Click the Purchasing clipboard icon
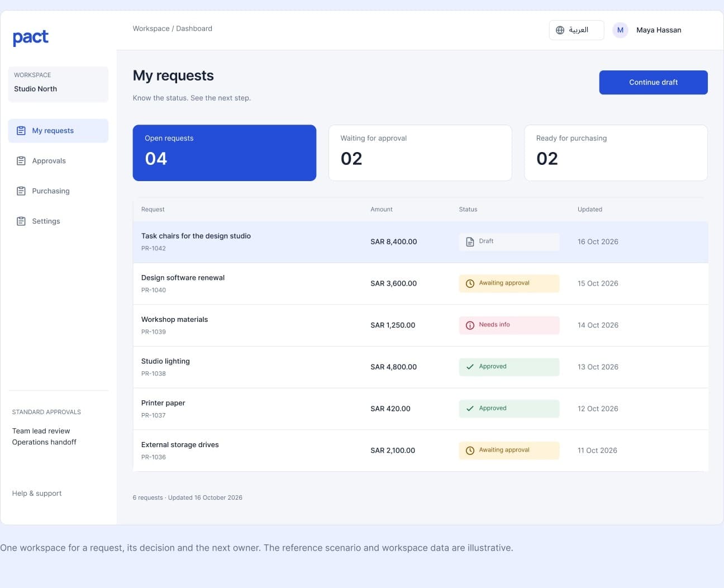 point(21,191)
